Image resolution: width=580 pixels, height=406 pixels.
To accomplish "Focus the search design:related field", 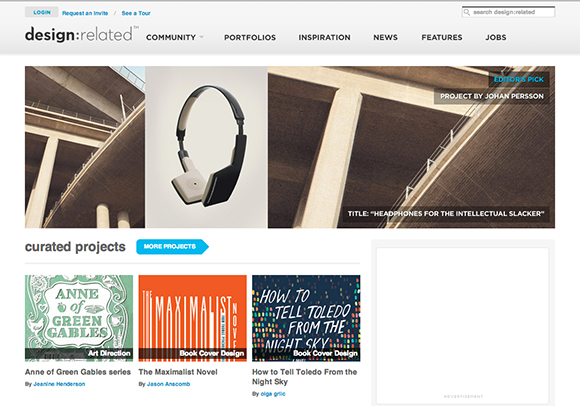I will (x=508, y=12).
